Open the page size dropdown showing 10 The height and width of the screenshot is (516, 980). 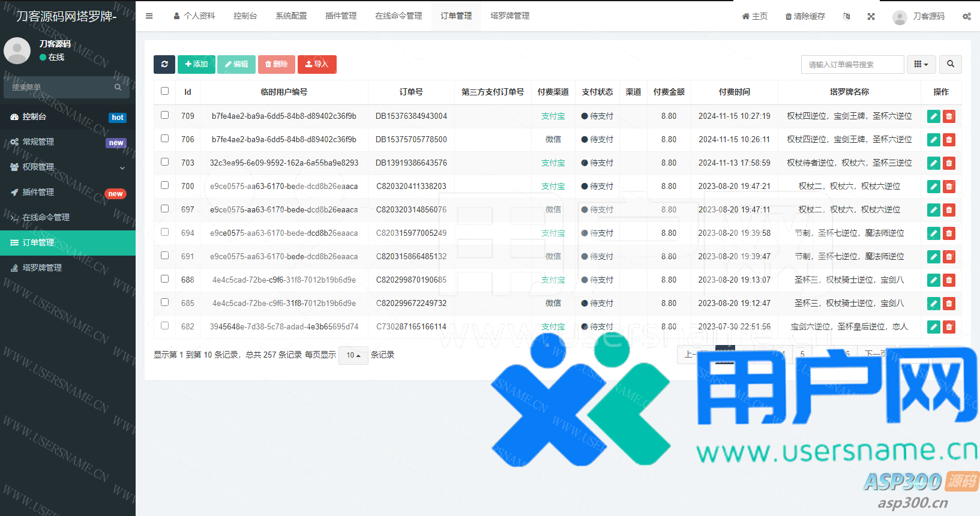point(353,355)
